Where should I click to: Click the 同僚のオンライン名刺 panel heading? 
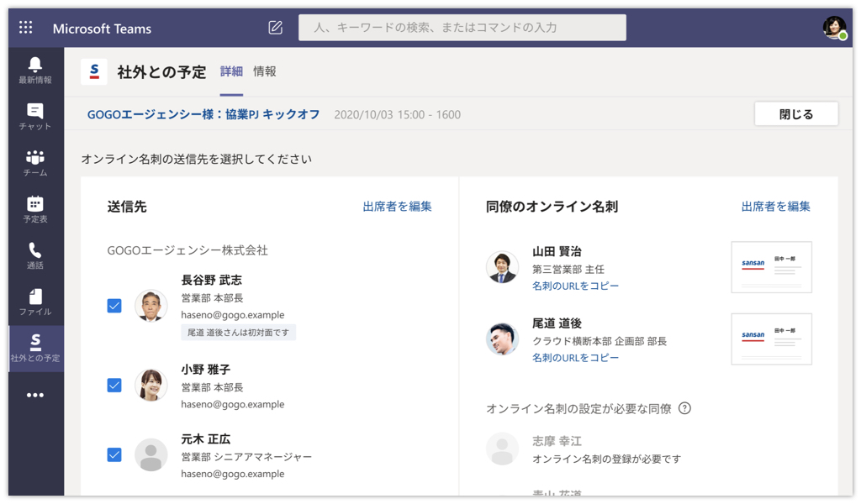coord(552,206)
